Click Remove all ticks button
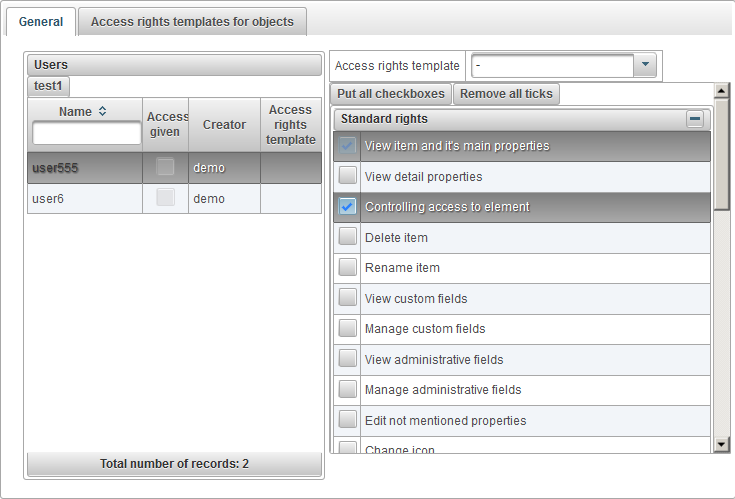This screenshot has height=499, width=735. coord(507,94)
